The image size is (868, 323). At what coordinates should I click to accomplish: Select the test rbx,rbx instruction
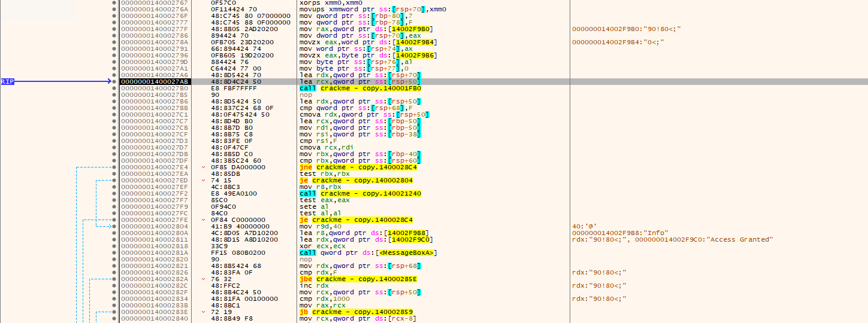324,173
